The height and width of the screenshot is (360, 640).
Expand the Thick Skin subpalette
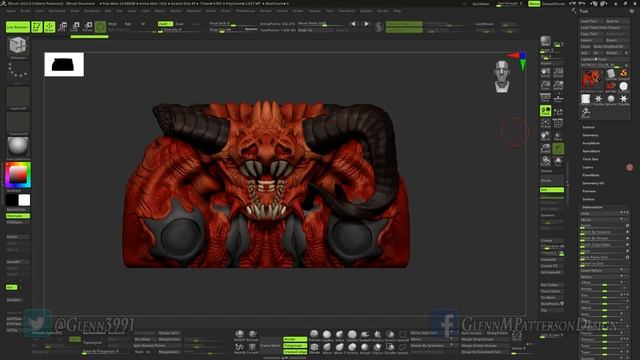point(590,159)
